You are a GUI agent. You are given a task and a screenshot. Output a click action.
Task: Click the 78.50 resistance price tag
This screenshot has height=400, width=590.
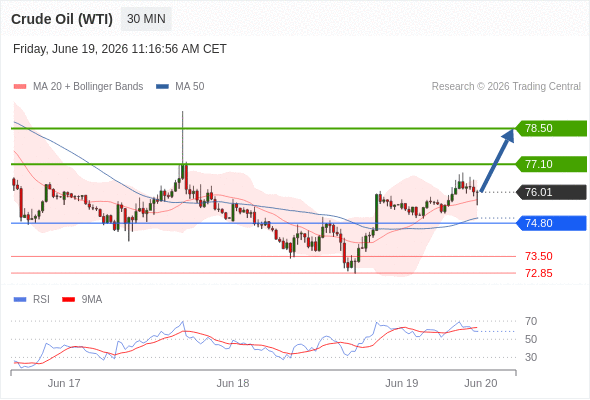pos(551,128)
